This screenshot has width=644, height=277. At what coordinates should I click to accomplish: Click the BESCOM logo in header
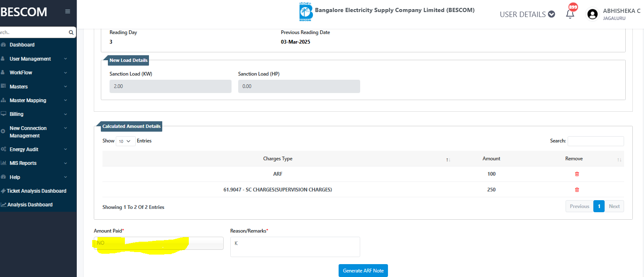(x=306, y=12)
